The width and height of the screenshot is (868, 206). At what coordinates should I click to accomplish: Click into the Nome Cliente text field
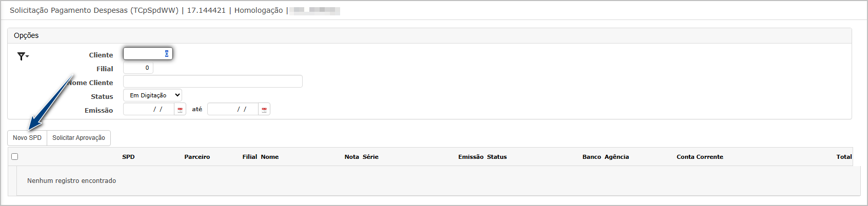click(212, 81)
